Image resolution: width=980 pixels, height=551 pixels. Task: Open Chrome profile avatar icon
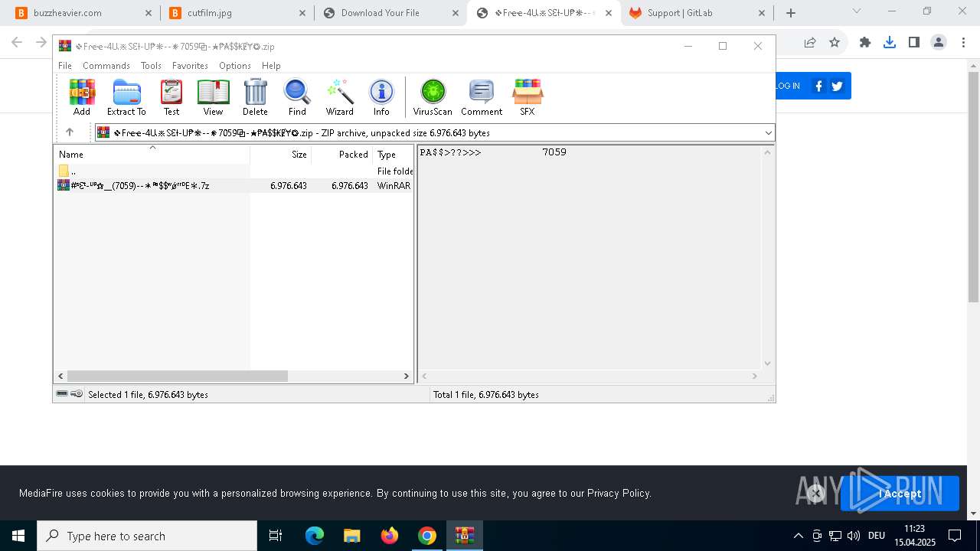[939, 43]
